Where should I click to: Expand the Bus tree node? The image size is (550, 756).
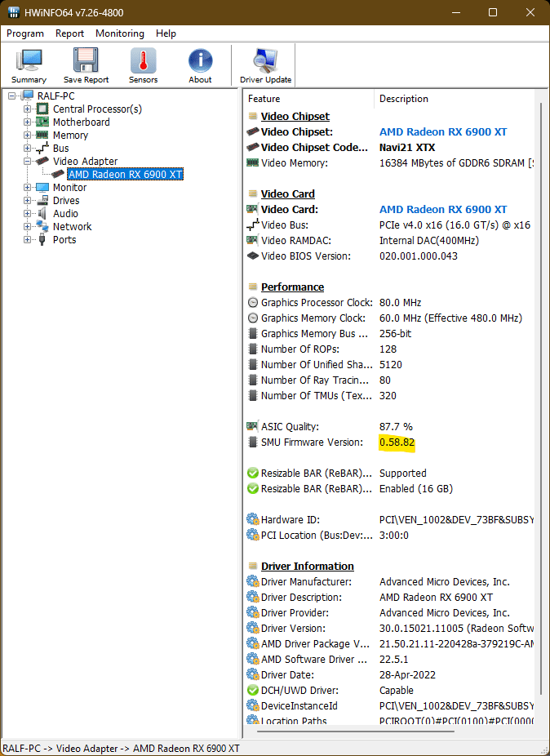point(28,148)
